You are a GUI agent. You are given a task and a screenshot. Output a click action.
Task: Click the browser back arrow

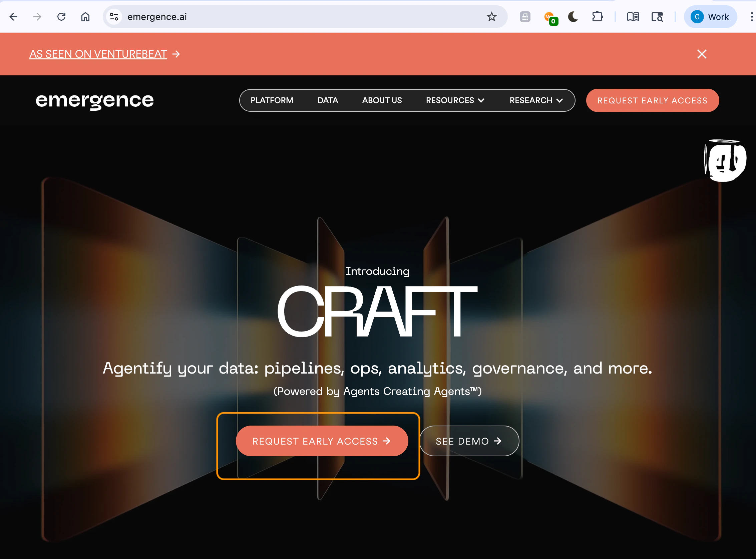click(13, 17)
